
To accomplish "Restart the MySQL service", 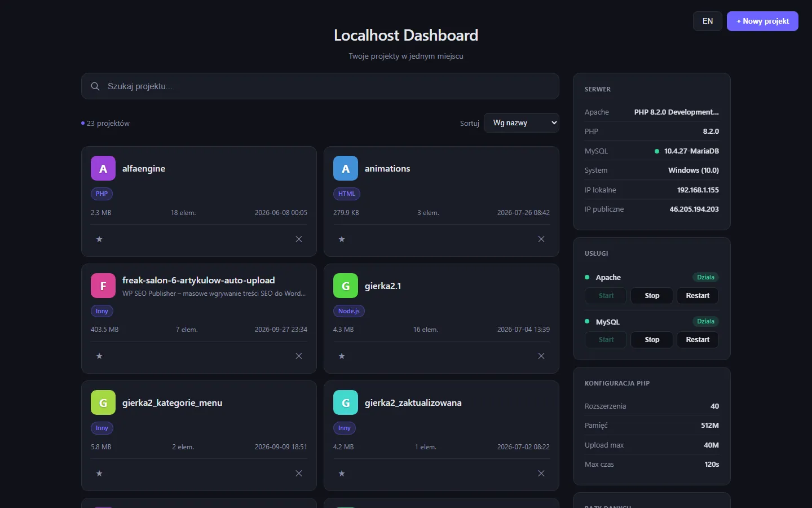I will pos(698,340).
